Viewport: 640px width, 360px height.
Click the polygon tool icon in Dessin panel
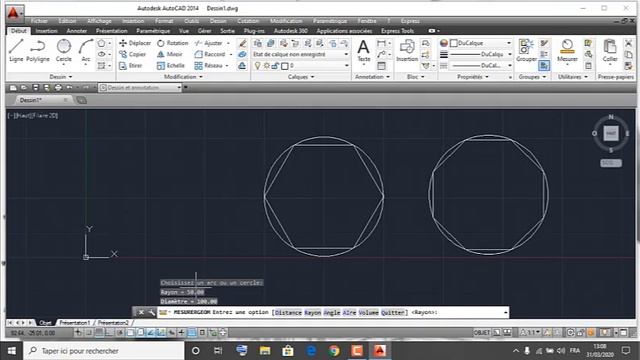coord(102,43)
